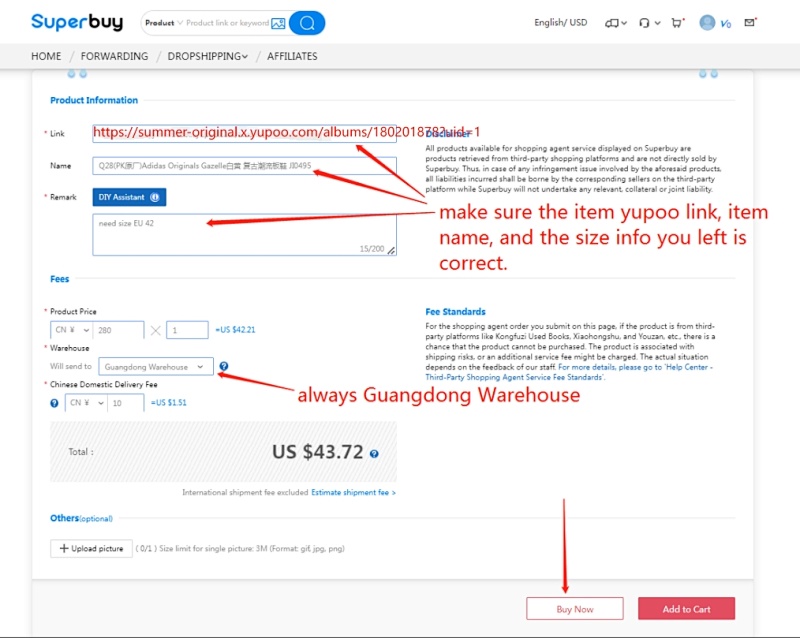
Task: Click the blue search magnifier button
Action: coord(307,23)
